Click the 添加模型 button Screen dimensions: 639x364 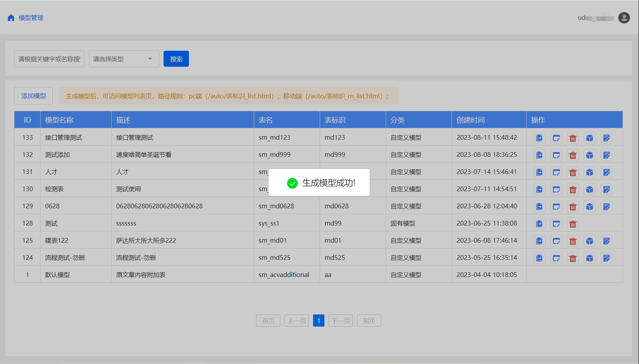(x=34, y=96)
